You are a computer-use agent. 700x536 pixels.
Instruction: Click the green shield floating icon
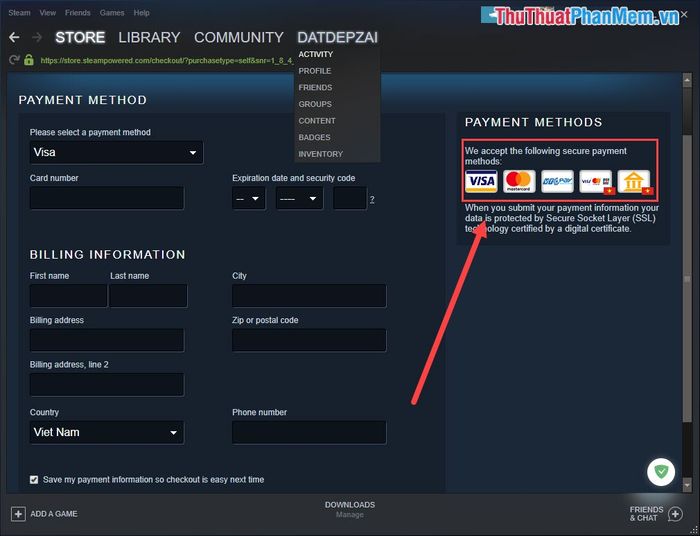[x=661, y=472]
